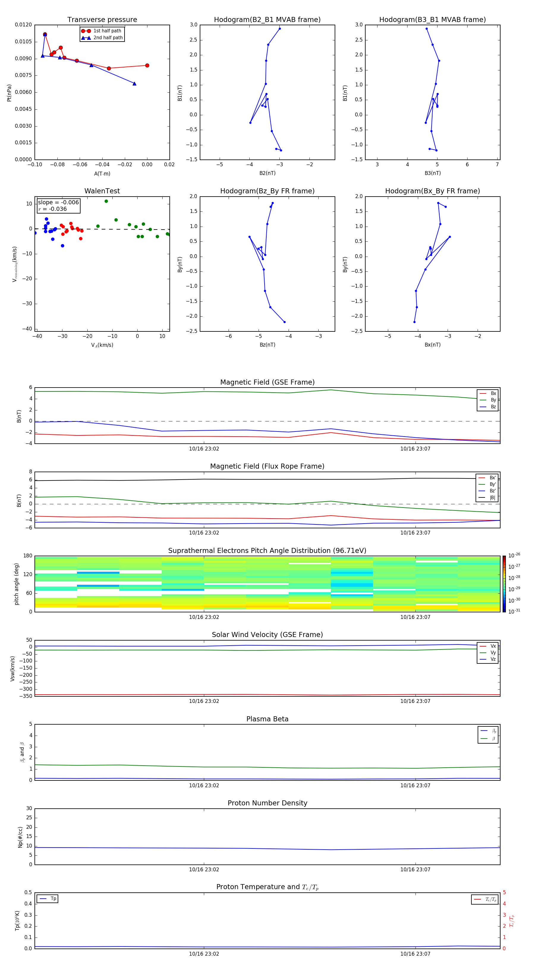Click the Suprathermal Electrons Pitch Angle Distribution title
Screen dimensions: 535x980
[267, 551]
